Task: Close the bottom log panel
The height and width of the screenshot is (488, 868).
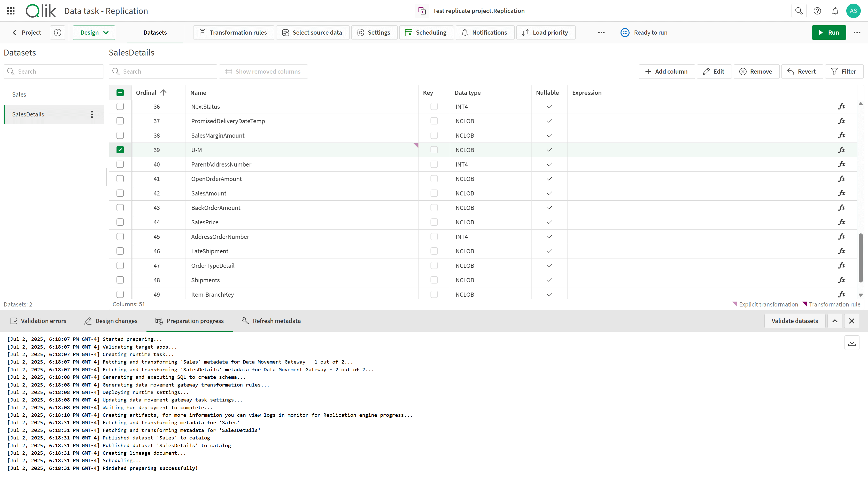Action: coord(851,321)
